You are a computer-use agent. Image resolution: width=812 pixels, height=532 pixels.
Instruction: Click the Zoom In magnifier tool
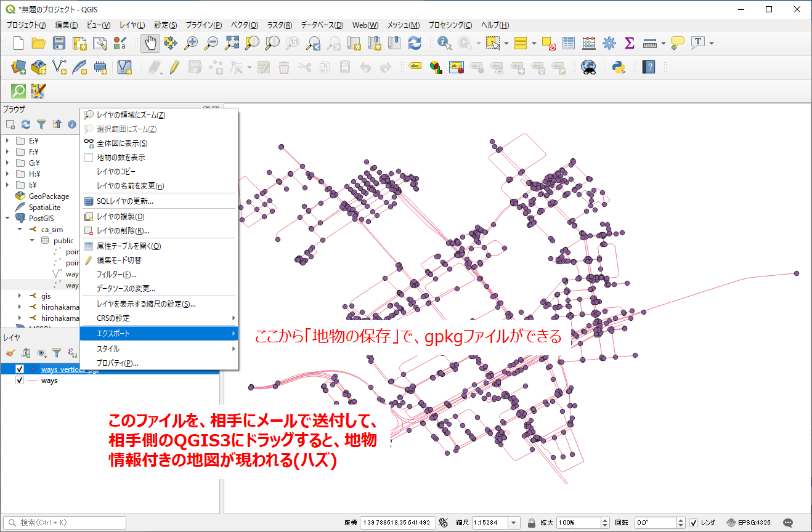[192, 43]
